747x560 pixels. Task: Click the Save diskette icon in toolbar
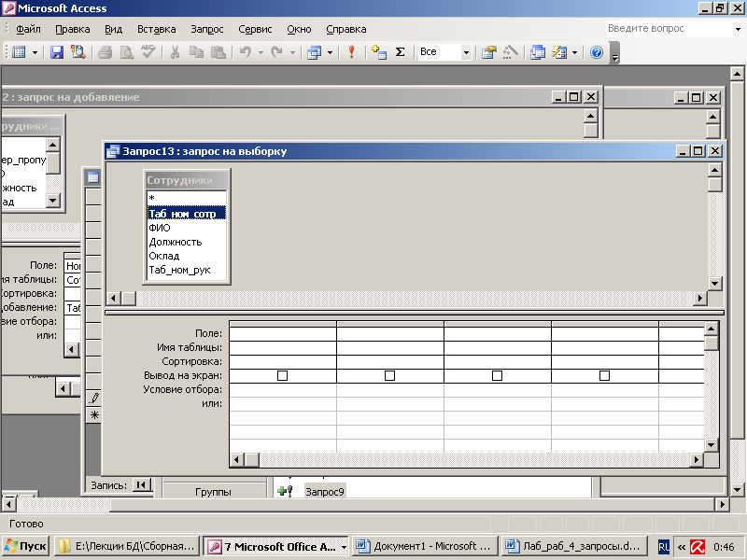pyautogui.click(x=57, y=52)
